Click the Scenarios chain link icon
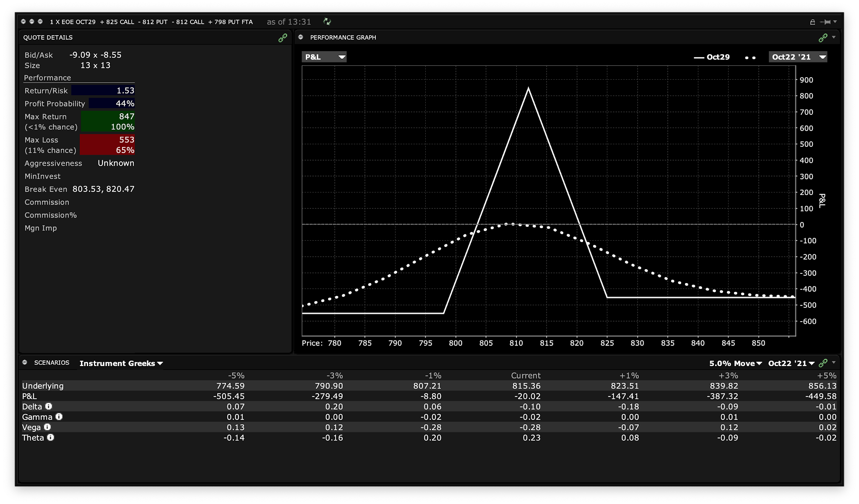 coord(823,363)
